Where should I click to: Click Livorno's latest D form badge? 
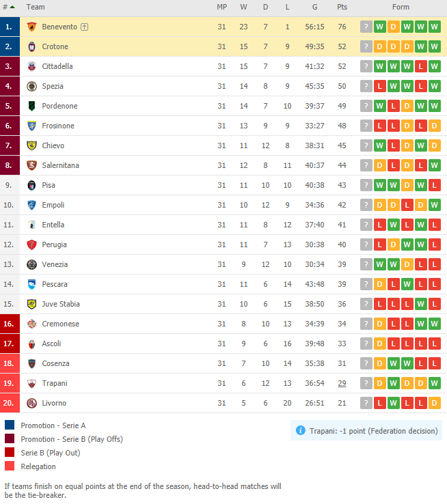435,403
